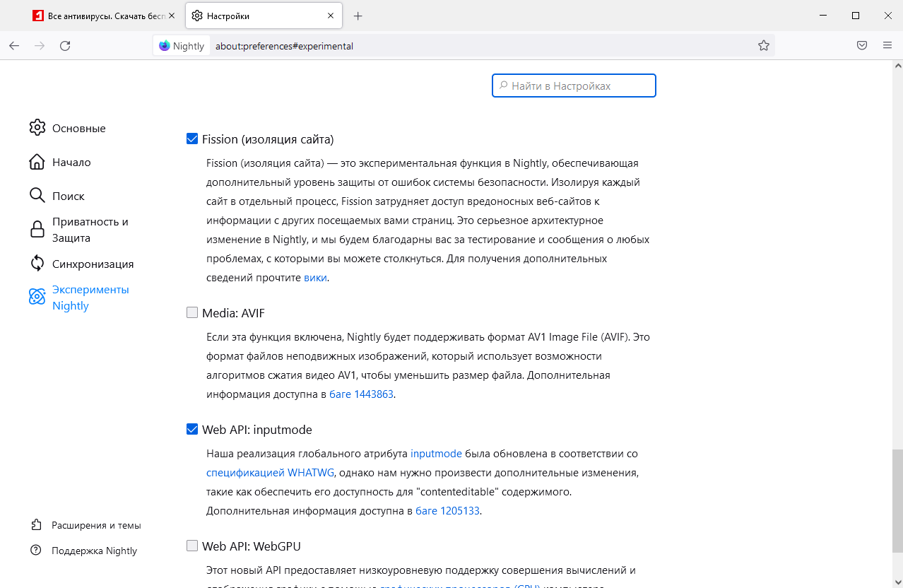Image resolution: width=903 pixels, height=588 pixels.
Task: Open a new tab with the plus icon
Action: (x=358, y=16)
